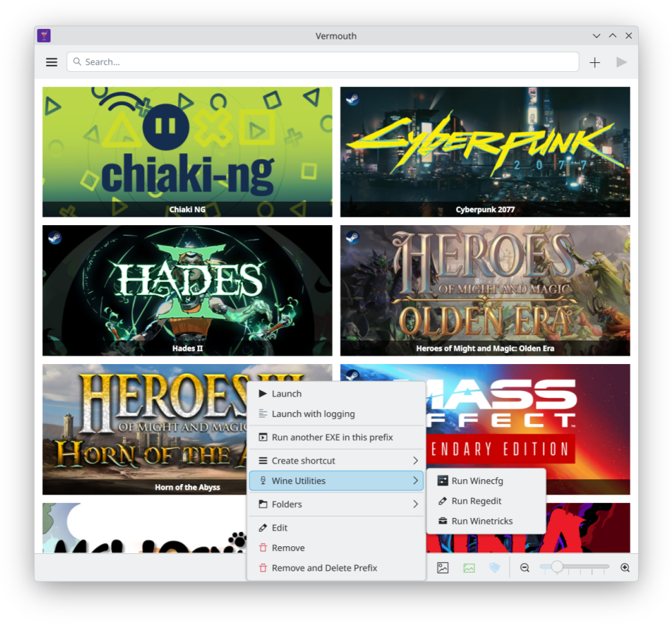The image size is (672, 623).
Task: Click the Hades II title label
Action: click(x=187, y=348)
